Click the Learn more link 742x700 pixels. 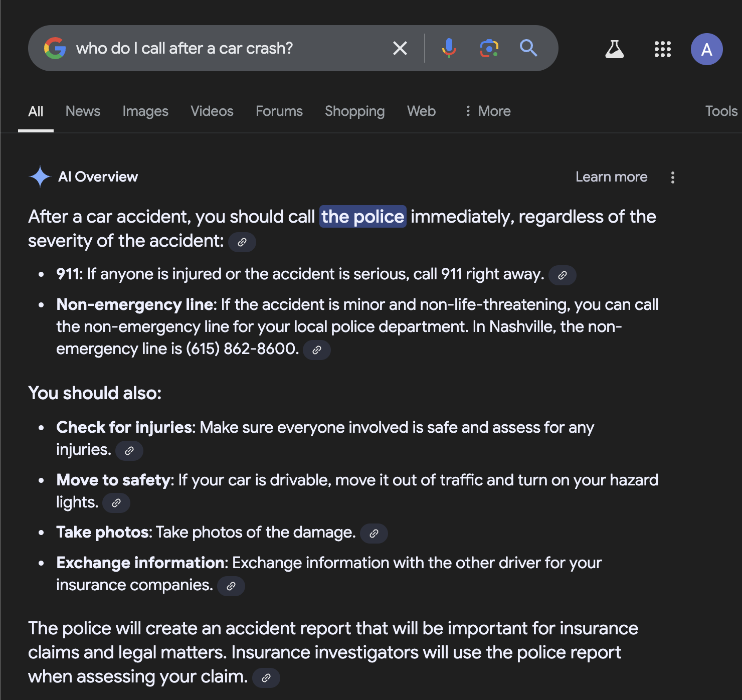[611, 177]
